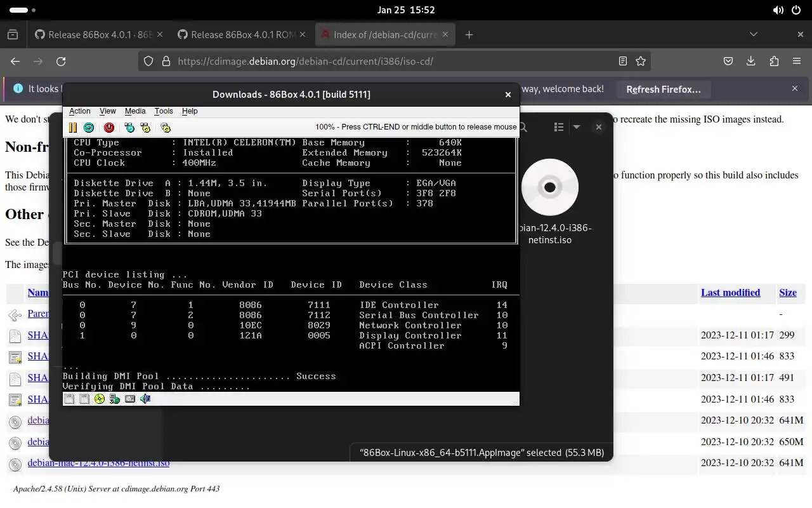Viewport: 812px width, 508px height.
Task: Send Ctrl+Alt+Del via 86Box toolbar icon
Action: (129, 128)
